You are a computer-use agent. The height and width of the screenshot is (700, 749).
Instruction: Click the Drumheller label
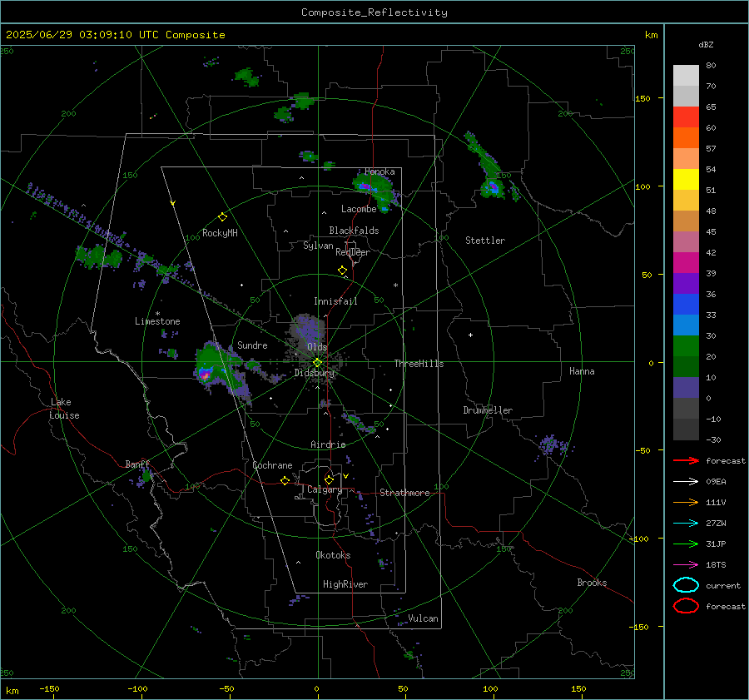(x=488, y=410)
